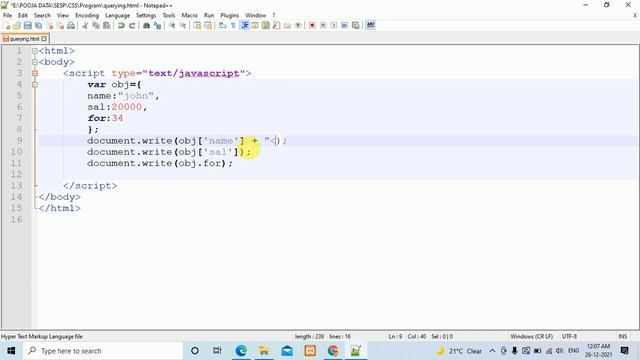Collapse the script fold marker on line 3

tap(35, 73)
